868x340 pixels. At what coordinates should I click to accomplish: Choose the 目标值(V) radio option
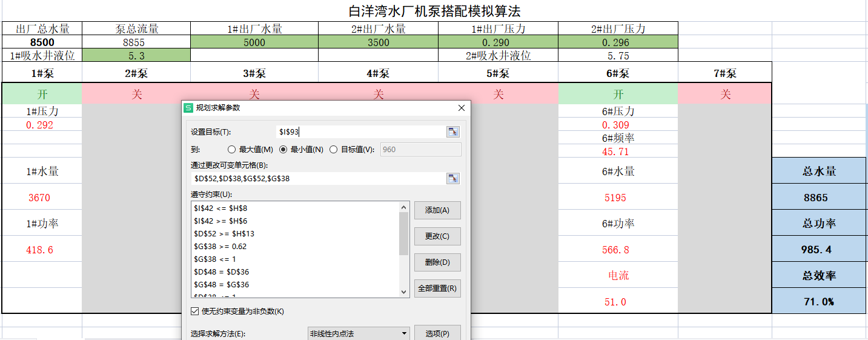(333, 150)
